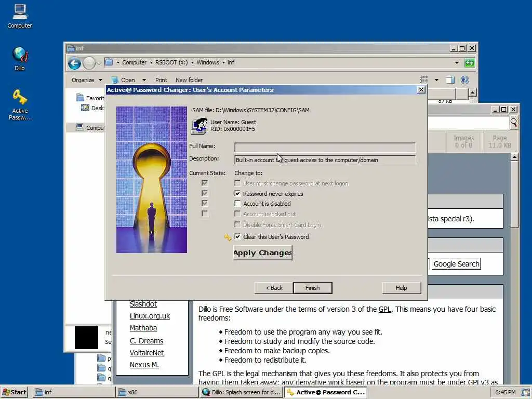The image size is (532, 399).
Task: Go back in the inf Explorer window
Action: [x=74, y=63]
